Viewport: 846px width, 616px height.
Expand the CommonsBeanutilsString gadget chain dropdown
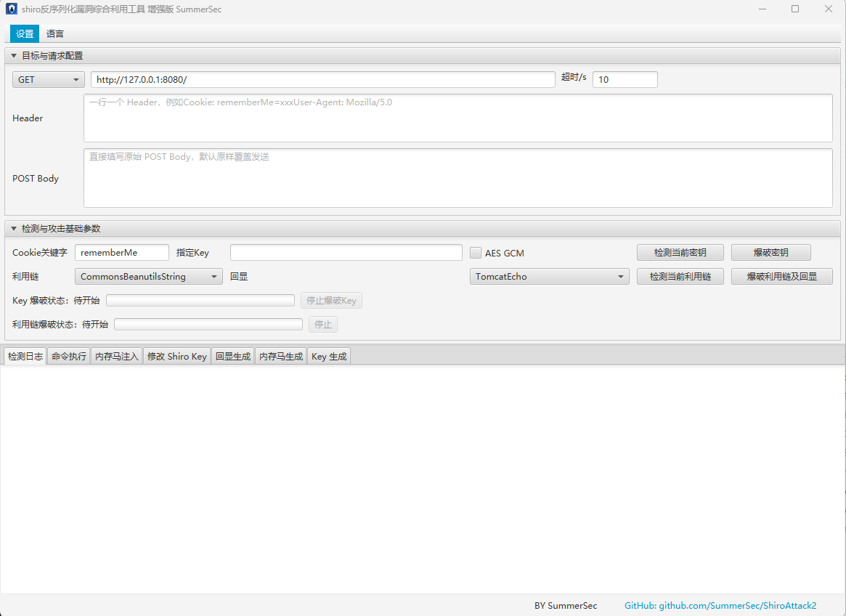pyautogui.click(x=148, y=277)
